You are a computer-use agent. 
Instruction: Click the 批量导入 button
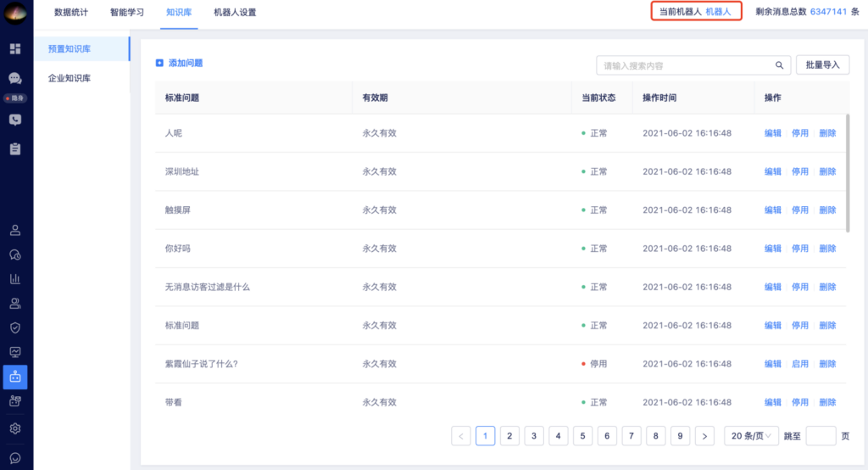[822, 64]
